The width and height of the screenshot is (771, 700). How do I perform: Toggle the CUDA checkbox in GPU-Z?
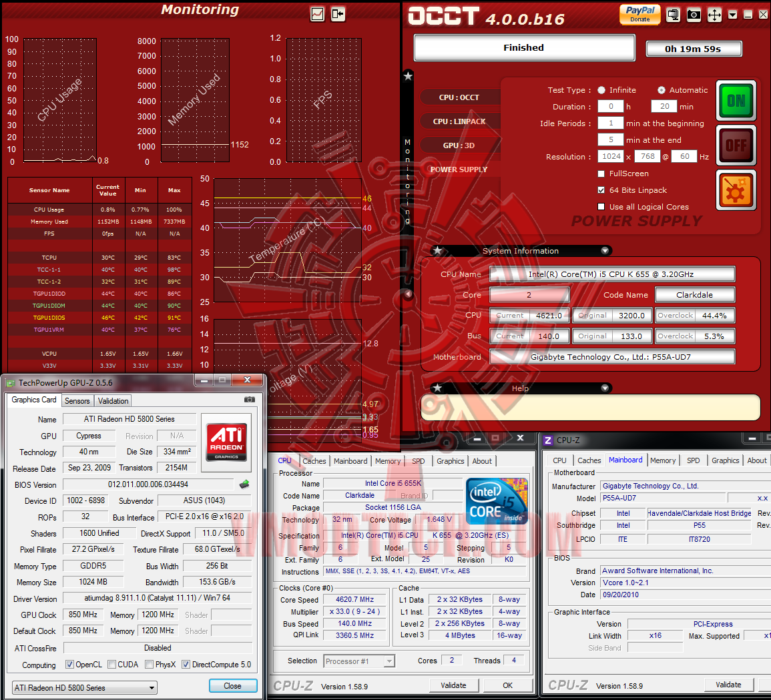112,665
